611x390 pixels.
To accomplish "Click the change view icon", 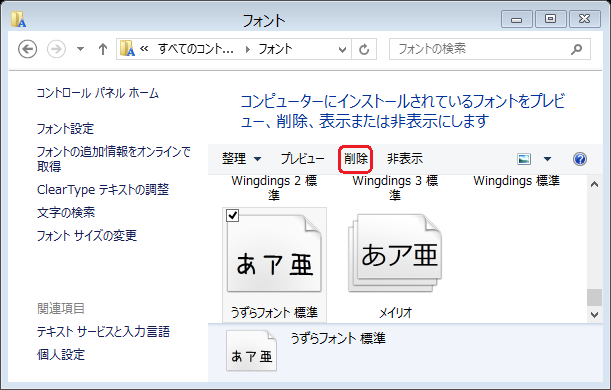I will (524, 159).
